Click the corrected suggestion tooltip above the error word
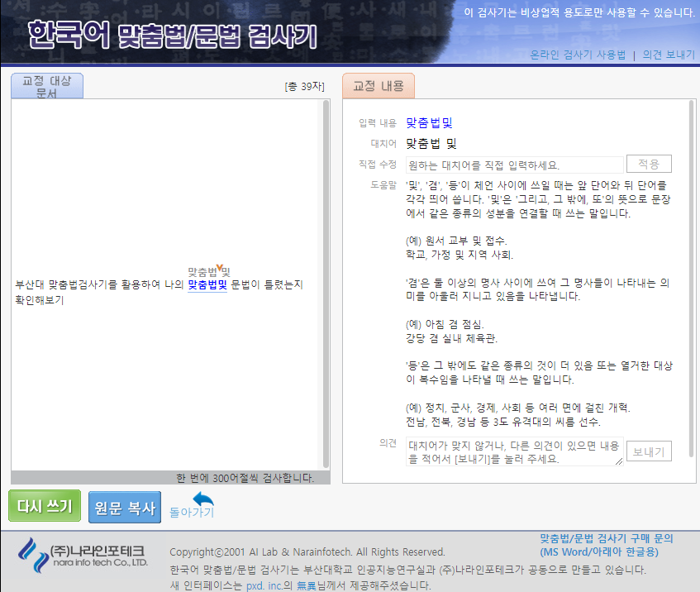This screenshot has width=700, height=592. coord(209,271)
